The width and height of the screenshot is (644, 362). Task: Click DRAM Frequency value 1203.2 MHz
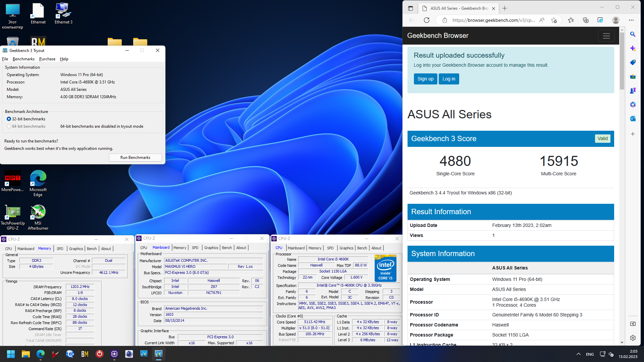[x=80, y=287]
